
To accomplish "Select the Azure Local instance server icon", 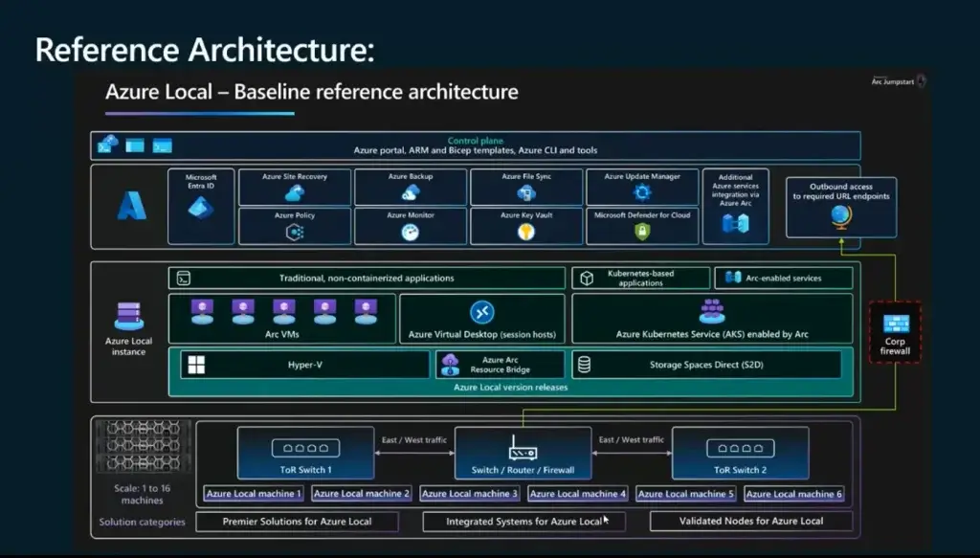I will [x=129, y=316].
